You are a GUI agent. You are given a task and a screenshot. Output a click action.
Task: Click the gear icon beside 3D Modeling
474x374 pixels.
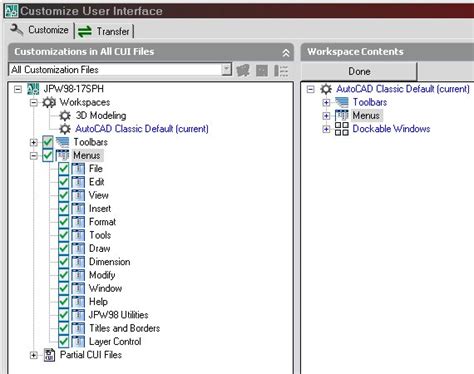coord(65,116)
